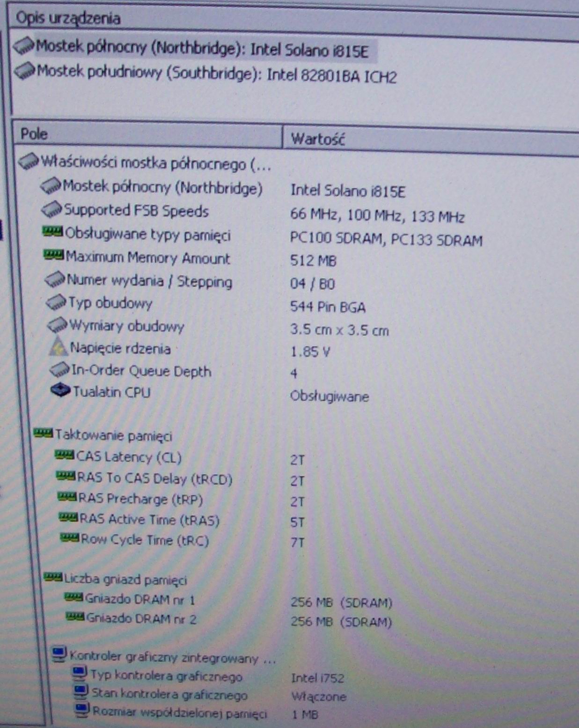The height and width of the screenshot is (728, 579).
Task: Select the Numer wydania / Stepping label
Action: [x=149, y=281]
